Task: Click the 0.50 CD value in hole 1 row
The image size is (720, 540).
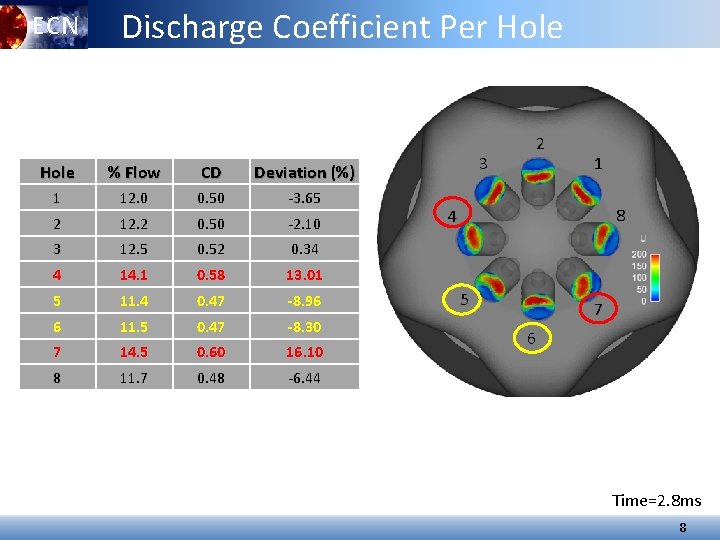Action: pos(211,198)
